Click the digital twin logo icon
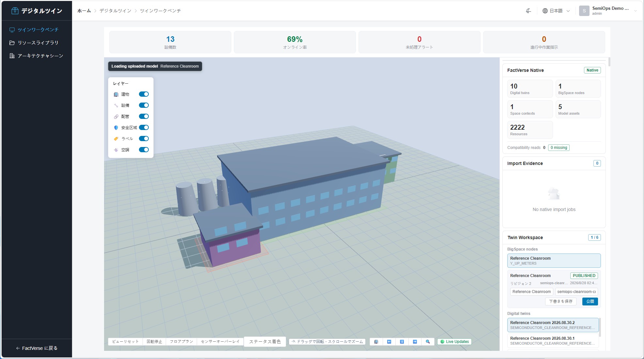 tap(15, 11)
